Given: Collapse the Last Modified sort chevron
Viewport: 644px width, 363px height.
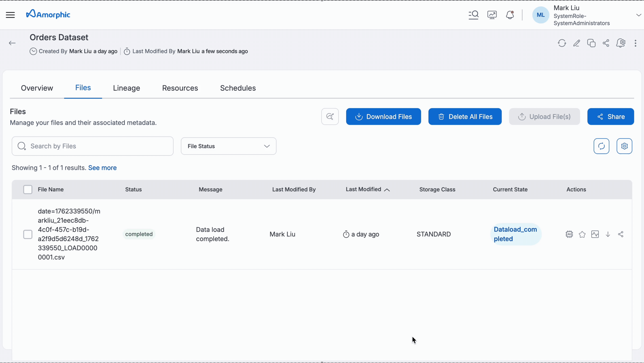Looking at the screenshot, I should pos(387,190).
